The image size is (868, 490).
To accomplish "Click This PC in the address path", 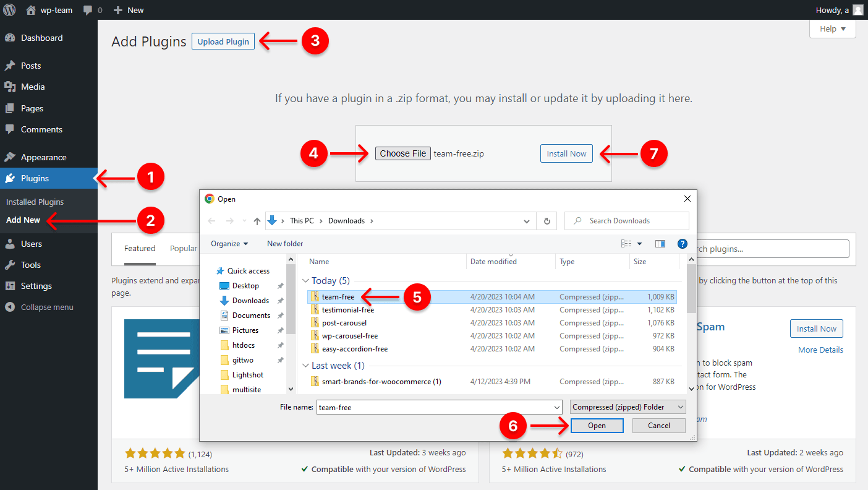I will pyautogui.click(x=302, y=221).
